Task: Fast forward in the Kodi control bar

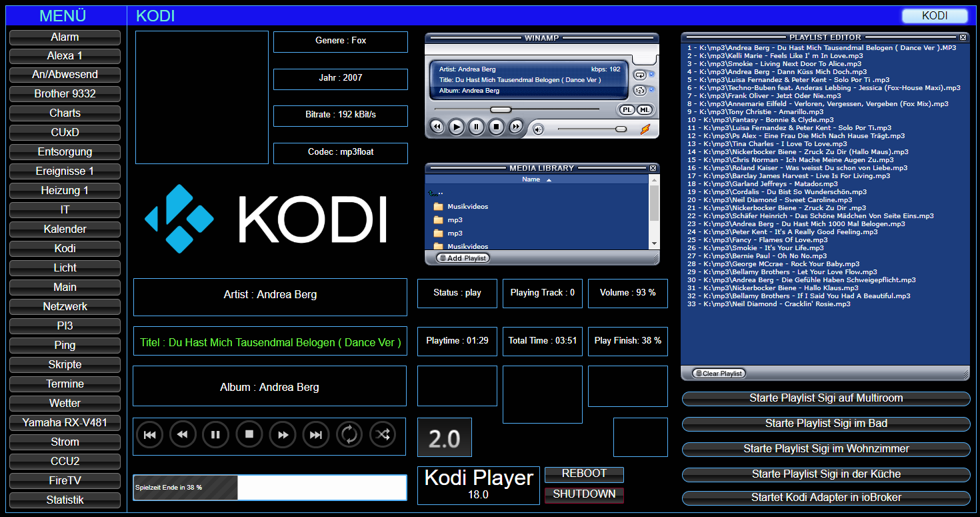Action: tap(283, 435)
